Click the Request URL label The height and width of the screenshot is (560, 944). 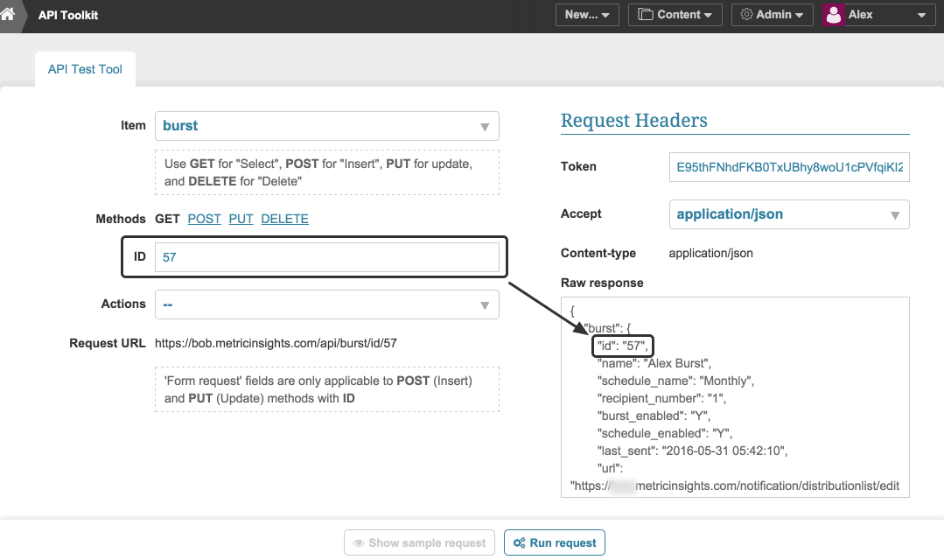107,343
